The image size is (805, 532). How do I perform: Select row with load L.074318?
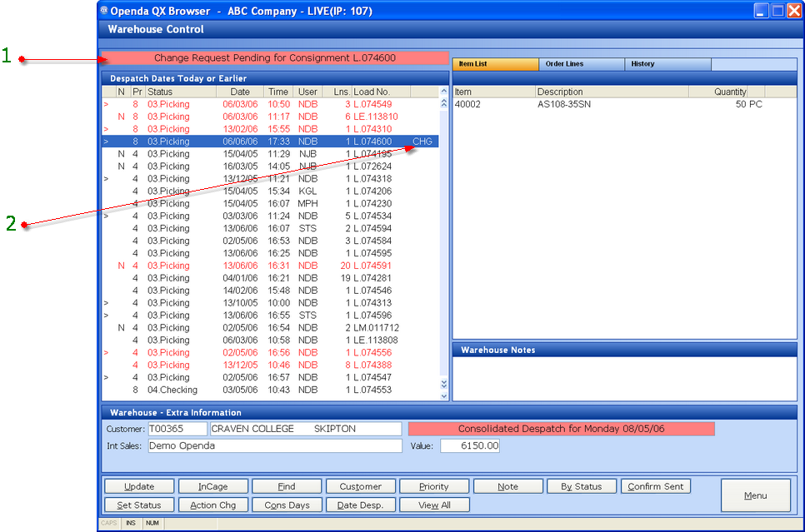click(x=271, y=178)
